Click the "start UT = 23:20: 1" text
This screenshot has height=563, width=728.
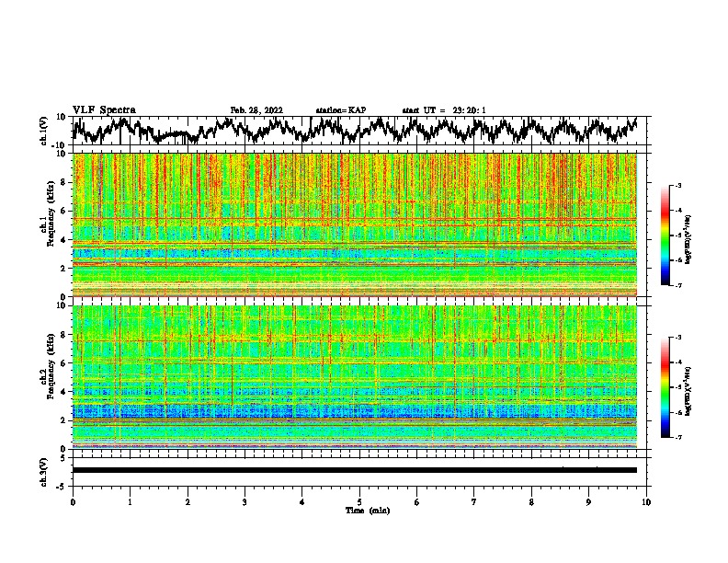[444, 110]
